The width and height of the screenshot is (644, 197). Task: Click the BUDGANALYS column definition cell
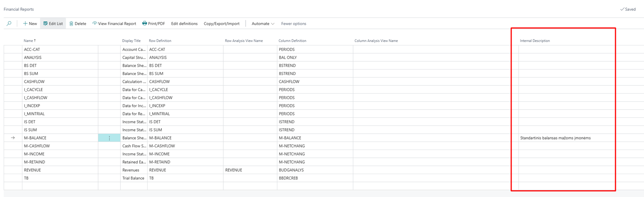[315, 170]
